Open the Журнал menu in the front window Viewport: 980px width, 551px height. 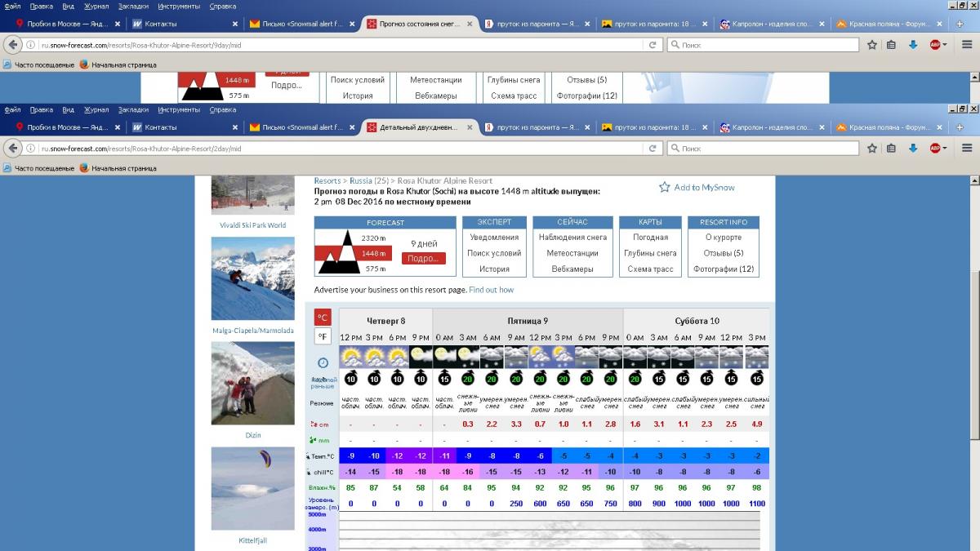(96, 109)
